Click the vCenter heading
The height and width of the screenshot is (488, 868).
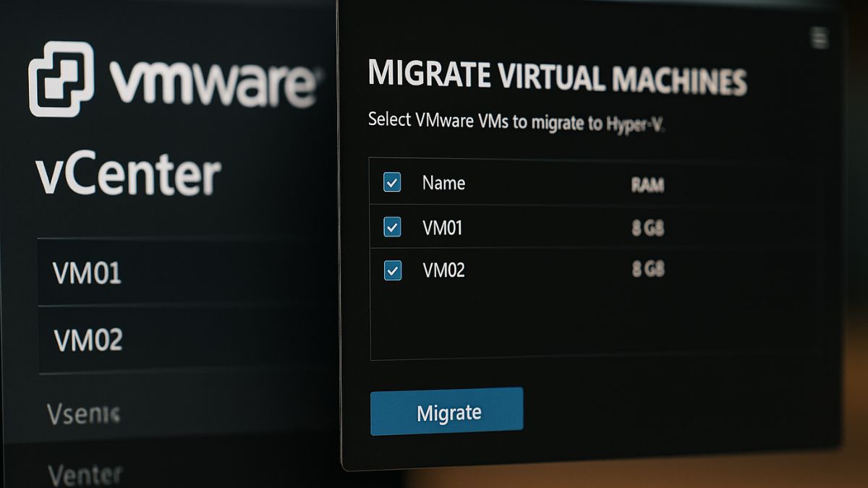(x=128, y=176)
